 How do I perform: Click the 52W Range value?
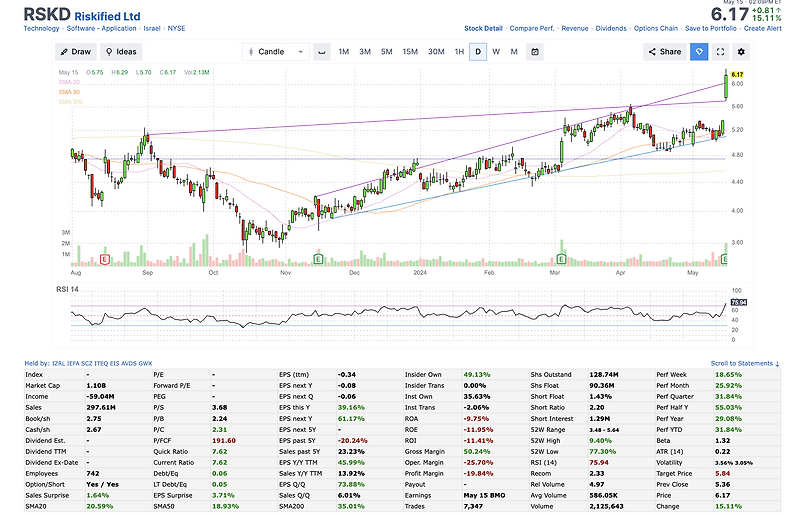(604, 430)
